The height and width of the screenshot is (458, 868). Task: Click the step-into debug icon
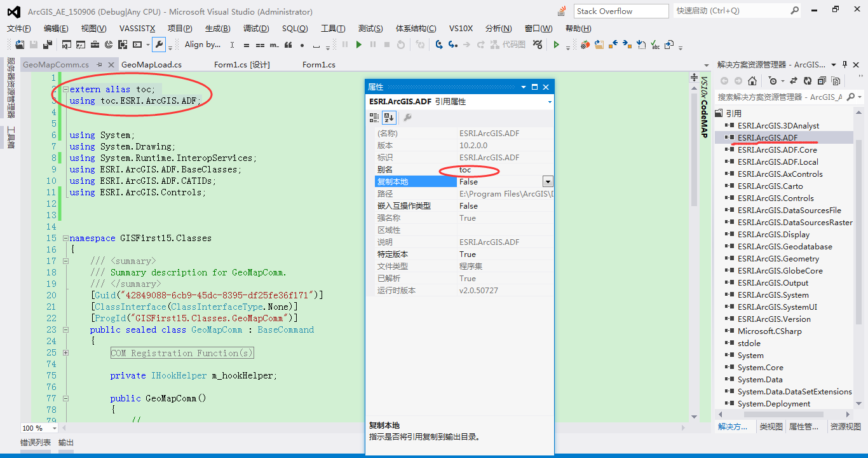[439, 45]
